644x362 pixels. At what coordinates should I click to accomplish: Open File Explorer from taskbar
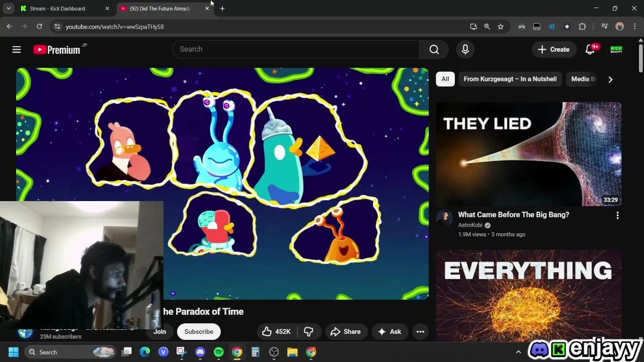pos(292,352)
